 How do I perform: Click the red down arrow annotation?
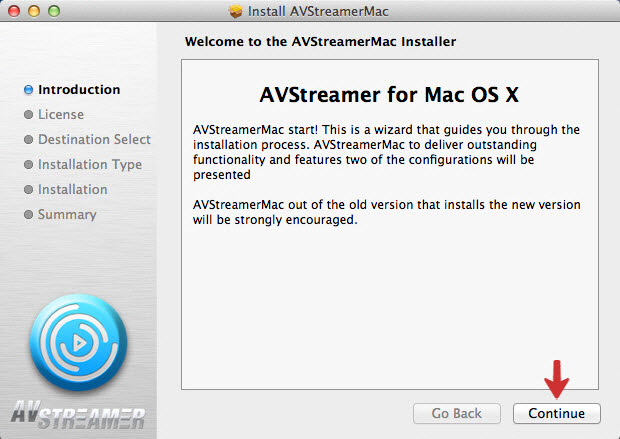(556, 379)
